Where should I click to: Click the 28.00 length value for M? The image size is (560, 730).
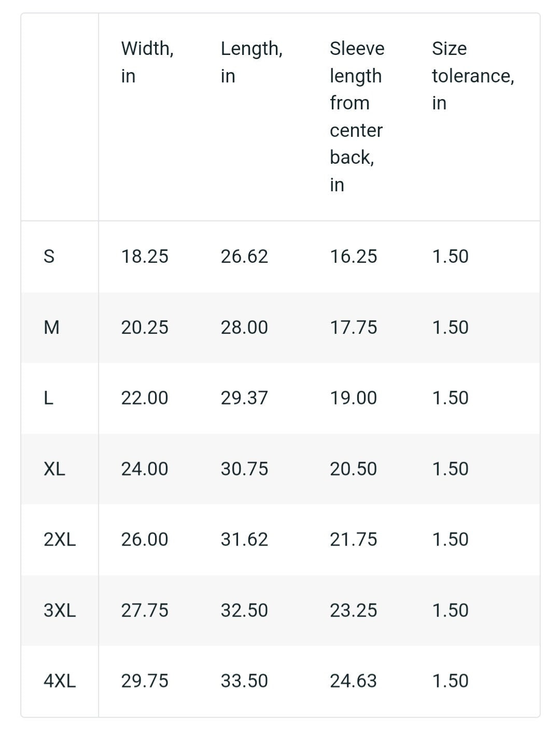[x=244, y=327]
